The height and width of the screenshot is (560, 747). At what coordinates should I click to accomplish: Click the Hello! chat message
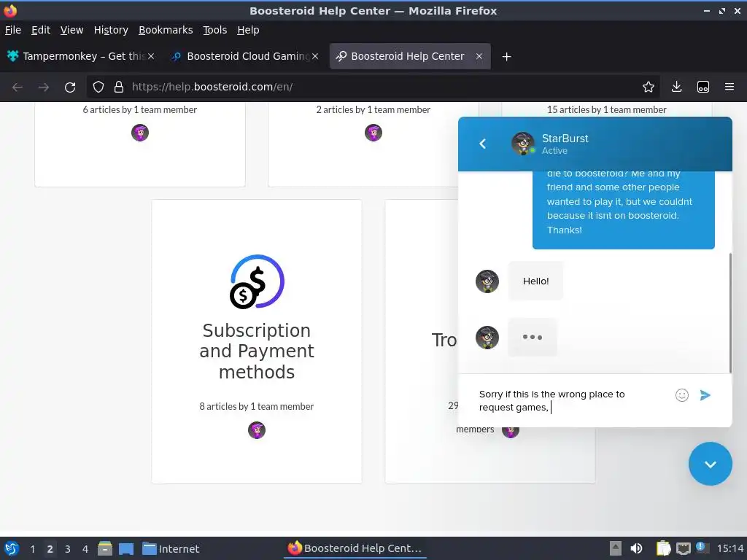click(x=535, y=281)
